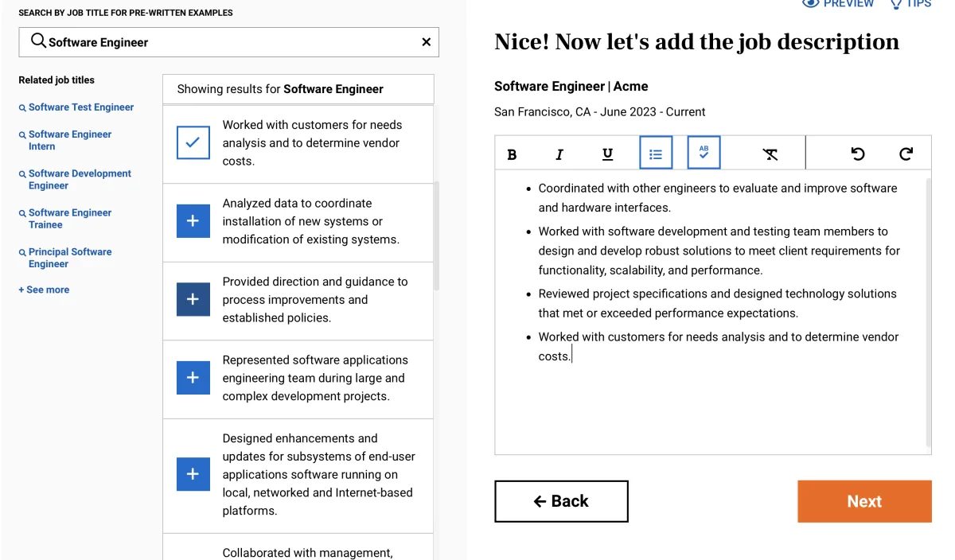Screen dimensions: 955x560
Task: Expand related job titles with See more
Action: point(44,290)
